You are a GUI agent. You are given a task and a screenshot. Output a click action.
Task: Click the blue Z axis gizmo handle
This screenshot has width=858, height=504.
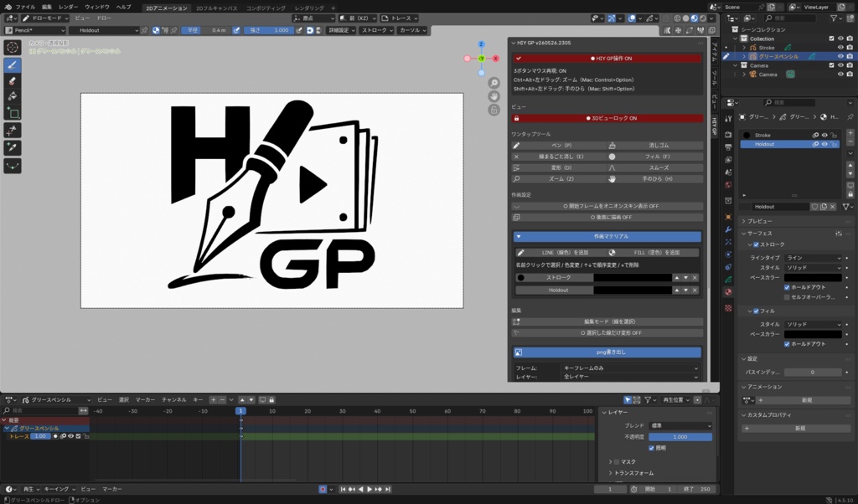[481, 44]
